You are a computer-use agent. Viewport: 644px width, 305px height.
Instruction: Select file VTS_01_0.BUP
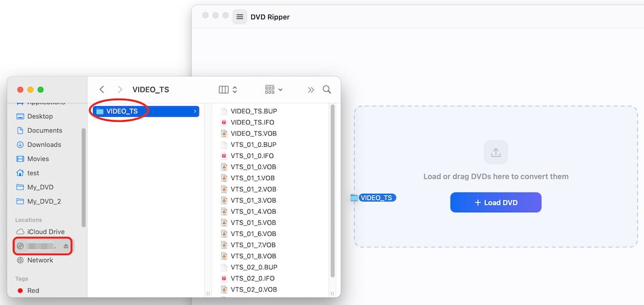point(253,145)
